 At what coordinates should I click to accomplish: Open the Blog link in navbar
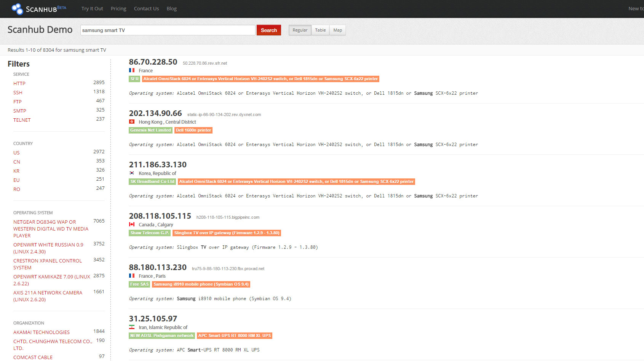tap(171, 8)
